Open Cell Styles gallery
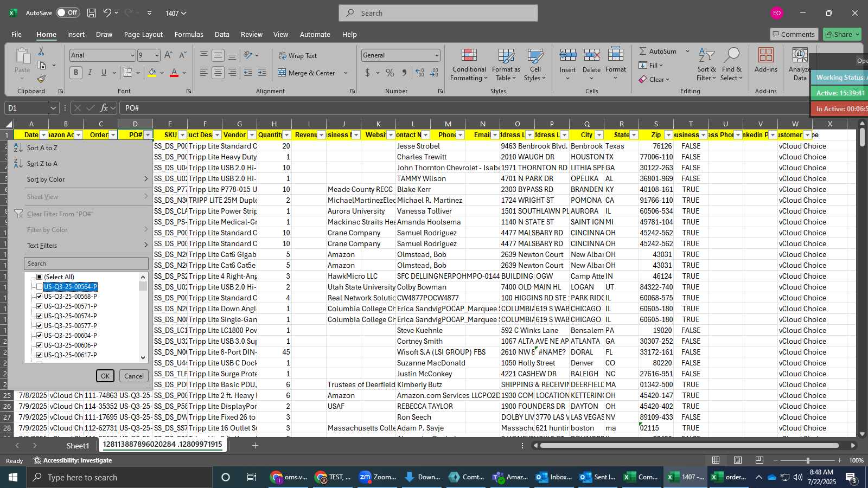Image resolution: width=868 pixels, height=488 pixels. [535, 65]
